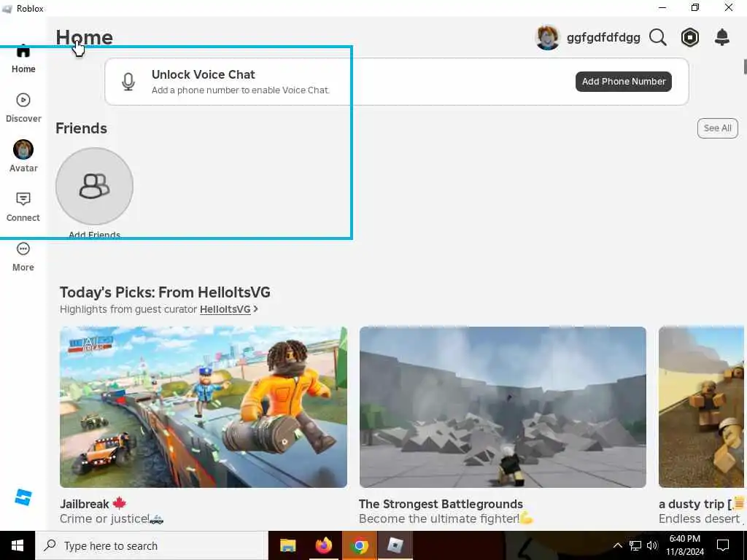Open the Windows Action Center icon

[x=723, y=545]
